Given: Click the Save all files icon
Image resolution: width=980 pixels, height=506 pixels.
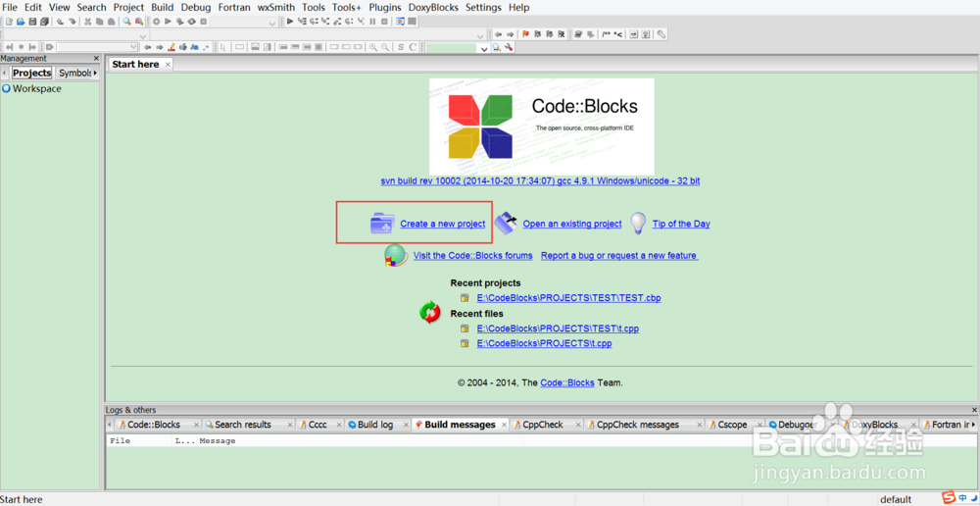Looking at the screenshot, I should tap(44, 22).
